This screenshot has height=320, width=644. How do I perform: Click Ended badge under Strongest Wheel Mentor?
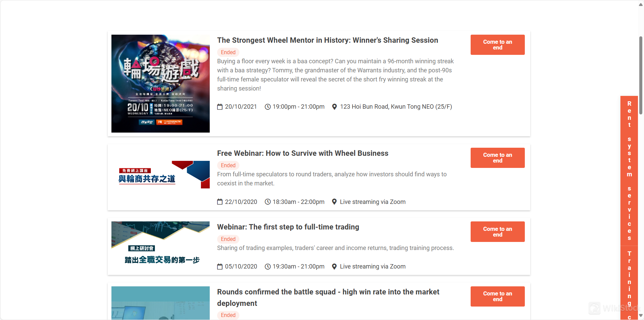click(228, 52)
